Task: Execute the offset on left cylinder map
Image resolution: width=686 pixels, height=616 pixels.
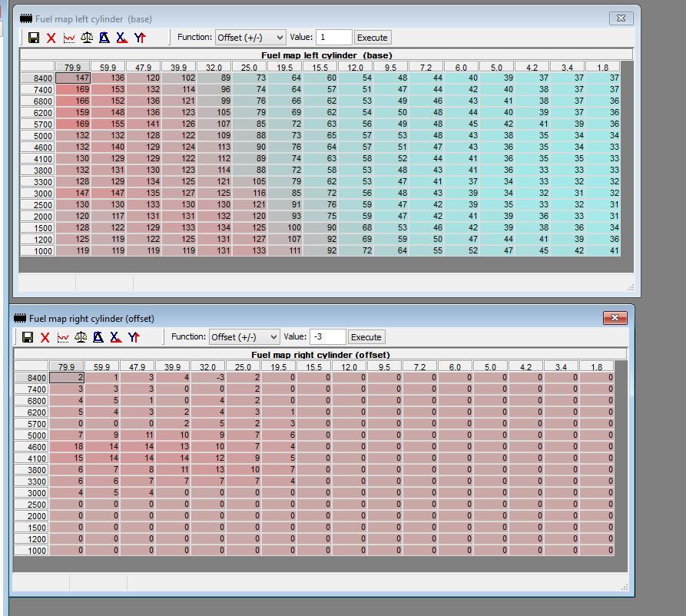Action: click(373, 38)
